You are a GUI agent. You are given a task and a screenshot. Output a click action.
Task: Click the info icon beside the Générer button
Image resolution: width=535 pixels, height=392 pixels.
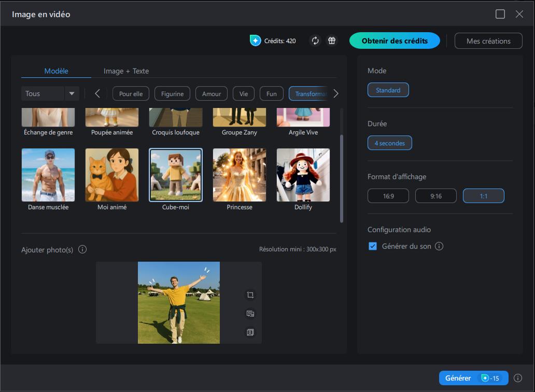pyautogui.click(x=517, y=378)
